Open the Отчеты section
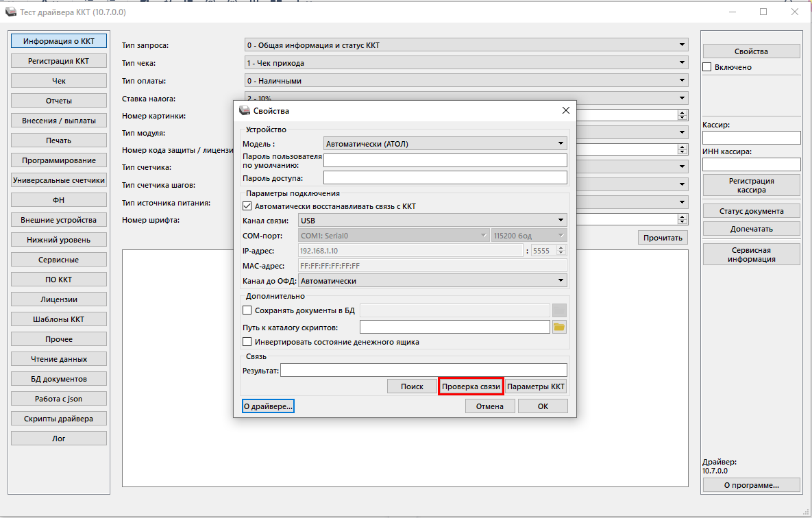This screenshot has height=518, width=812. click(59, 101)
